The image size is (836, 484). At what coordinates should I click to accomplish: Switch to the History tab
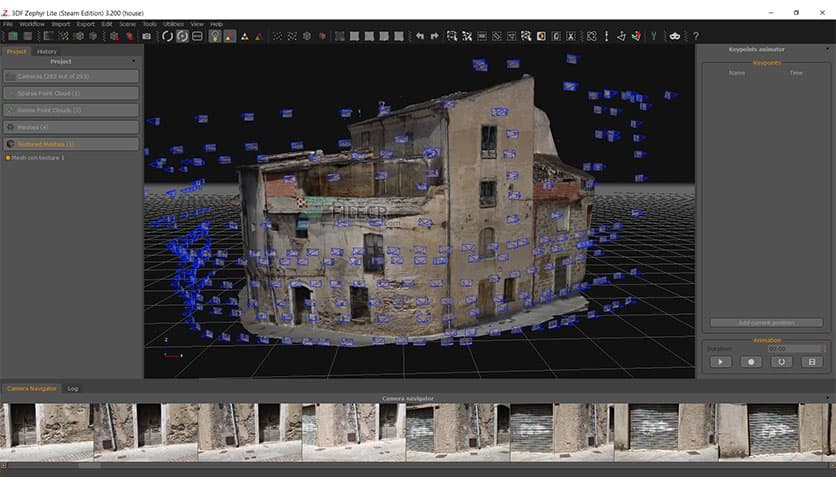click(47, 51)
